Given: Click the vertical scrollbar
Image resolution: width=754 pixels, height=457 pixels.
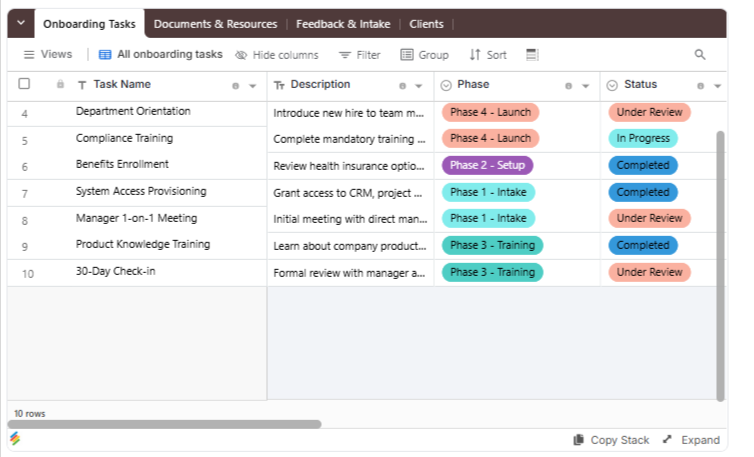Looking at the screenshot, I should 720,266.
